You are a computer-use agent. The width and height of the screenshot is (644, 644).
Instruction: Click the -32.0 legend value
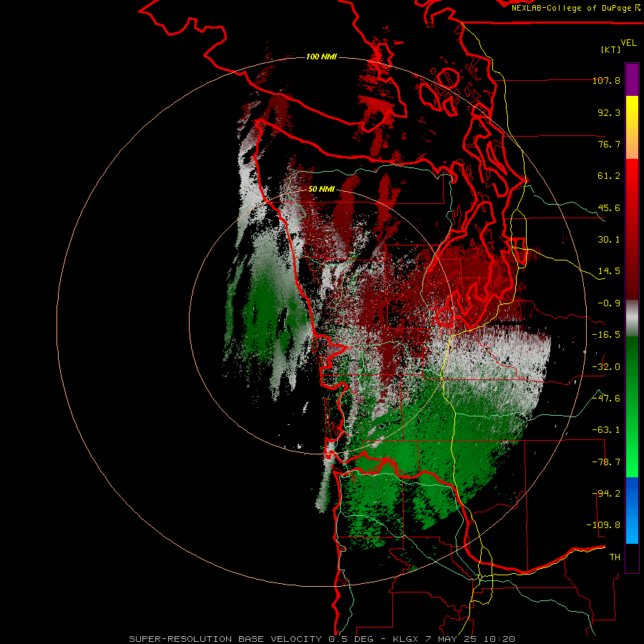tap(606, 367)
